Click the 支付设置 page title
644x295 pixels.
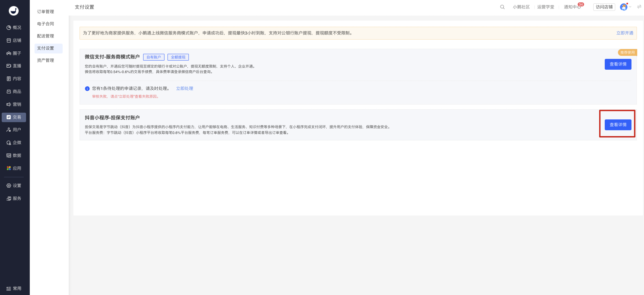(x=85, y=7)
